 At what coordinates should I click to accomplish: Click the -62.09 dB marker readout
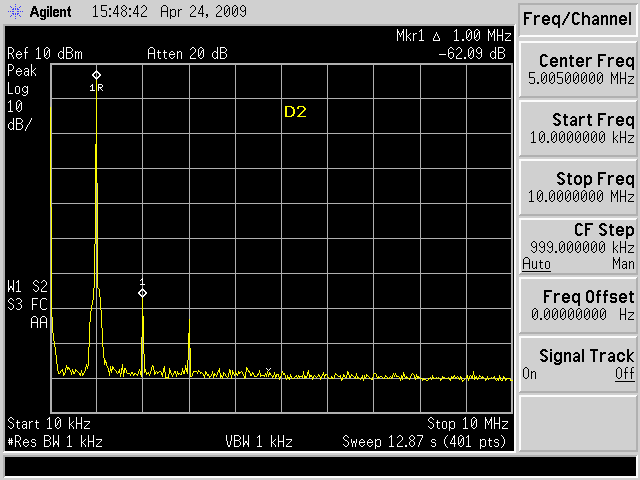tap(471, 53)
